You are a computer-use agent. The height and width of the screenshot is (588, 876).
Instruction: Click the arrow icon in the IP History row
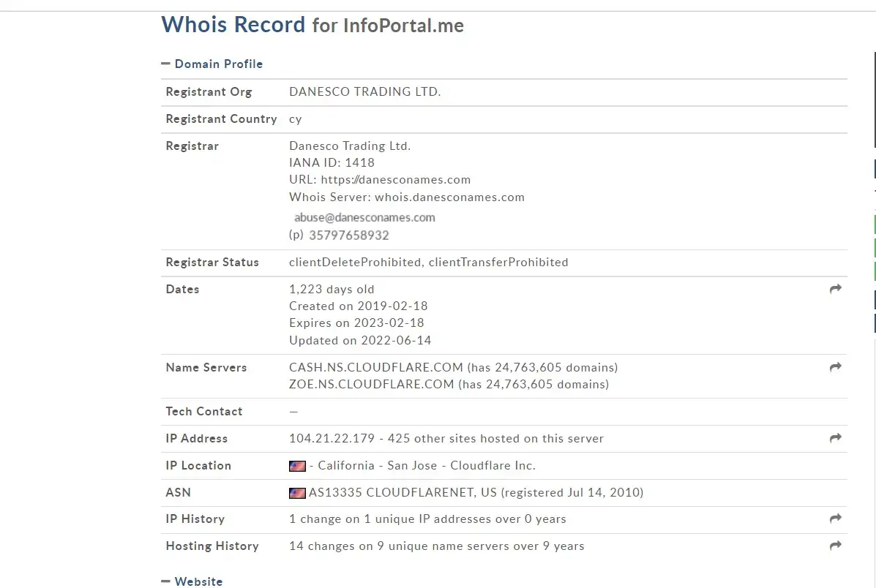[x=835, y=519]
